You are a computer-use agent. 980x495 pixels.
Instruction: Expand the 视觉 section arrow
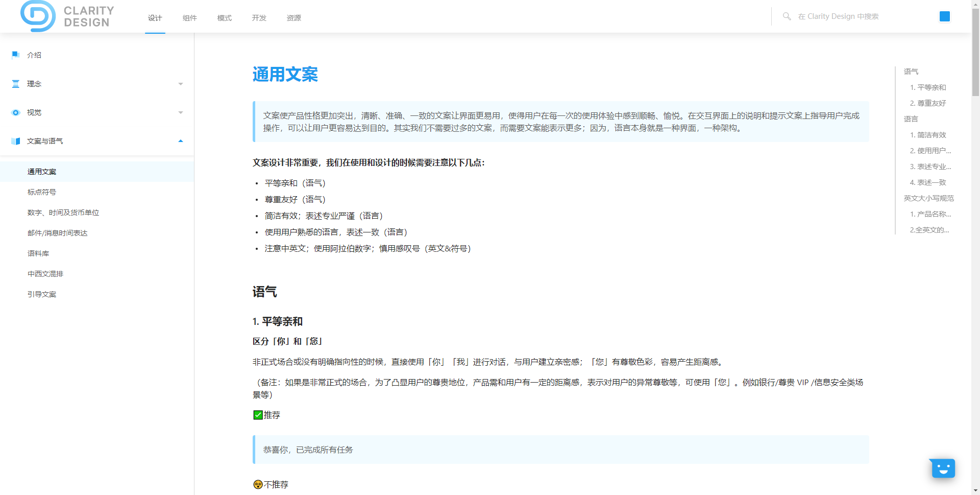click(x=181, y=112)
